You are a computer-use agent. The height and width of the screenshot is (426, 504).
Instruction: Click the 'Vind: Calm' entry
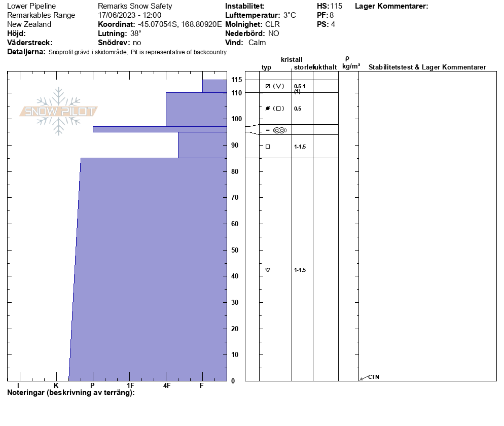pos(245,43)
